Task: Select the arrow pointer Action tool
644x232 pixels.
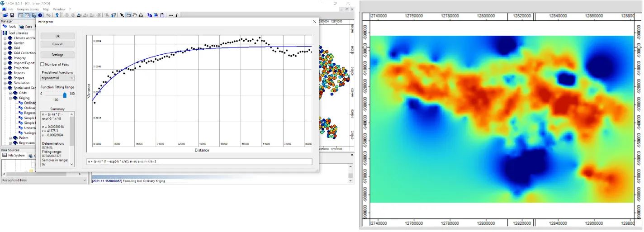Action: 122,15
